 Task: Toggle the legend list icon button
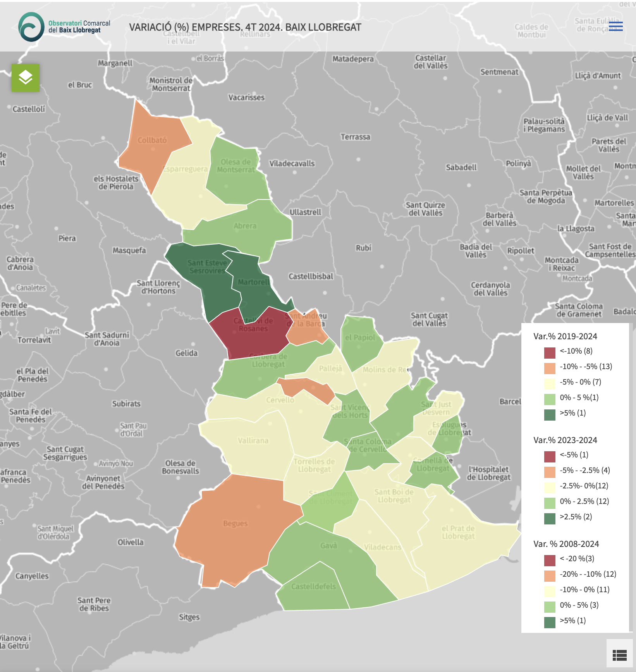(619, 655)
